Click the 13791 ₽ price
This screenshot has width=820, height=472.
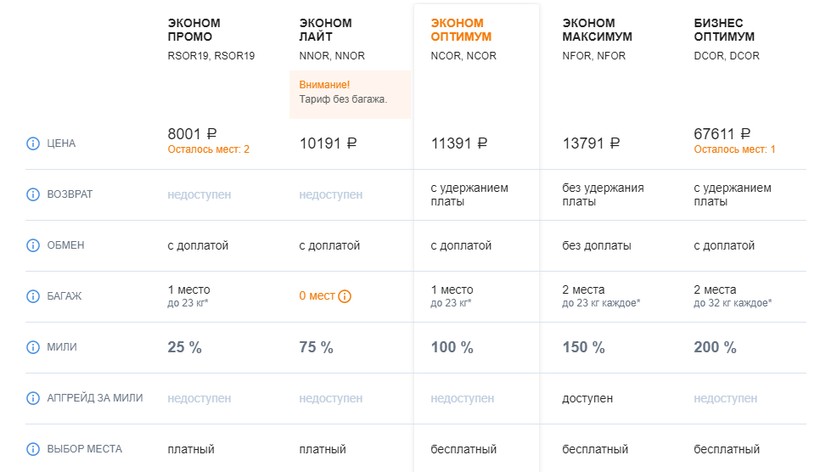(591, 144)
